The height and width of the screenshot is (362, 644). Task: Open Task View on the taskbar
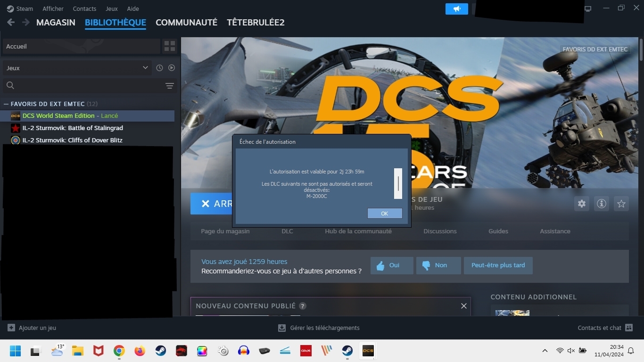[x=36, y=351]
